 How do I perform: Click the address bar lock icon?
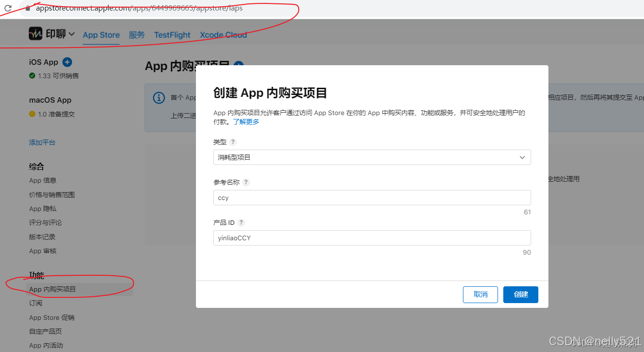click(28, 8)
